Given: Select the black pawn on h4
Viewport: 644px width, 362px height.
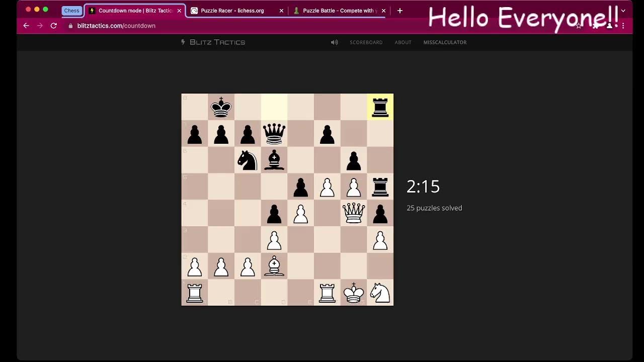Looking at the screenshot, I should 380,213.
